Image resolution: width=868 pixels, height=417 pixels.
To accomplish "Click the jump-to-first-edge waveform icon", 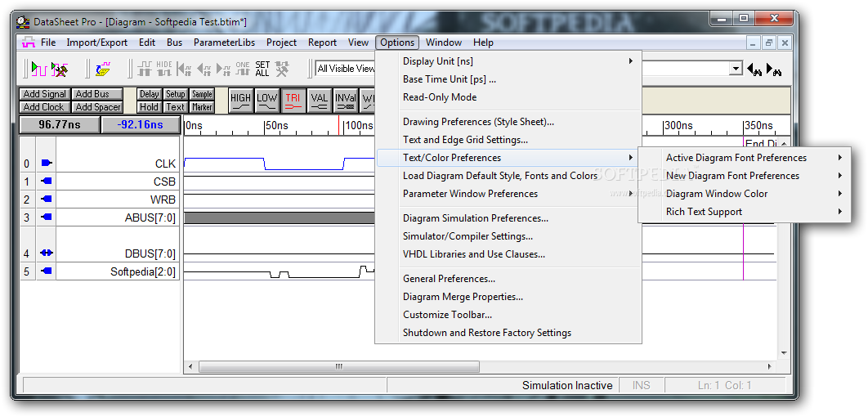I will (183, 69).
